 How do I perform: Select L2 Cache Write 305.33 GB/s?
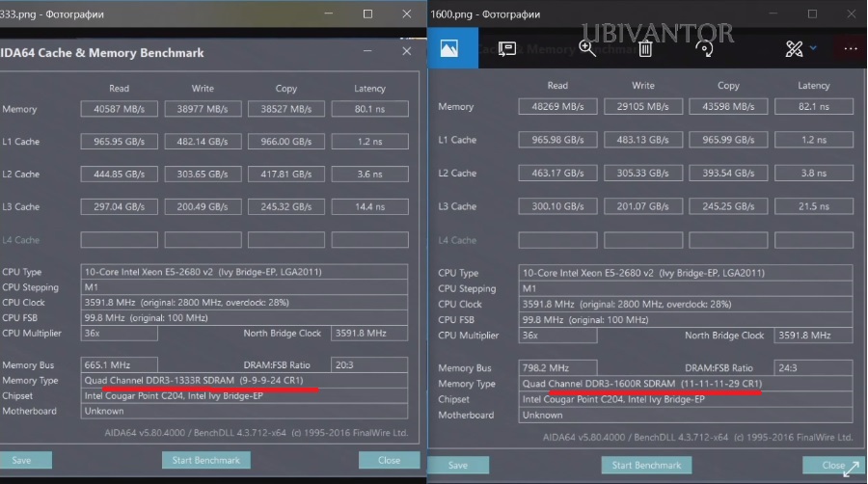[642, 174]
